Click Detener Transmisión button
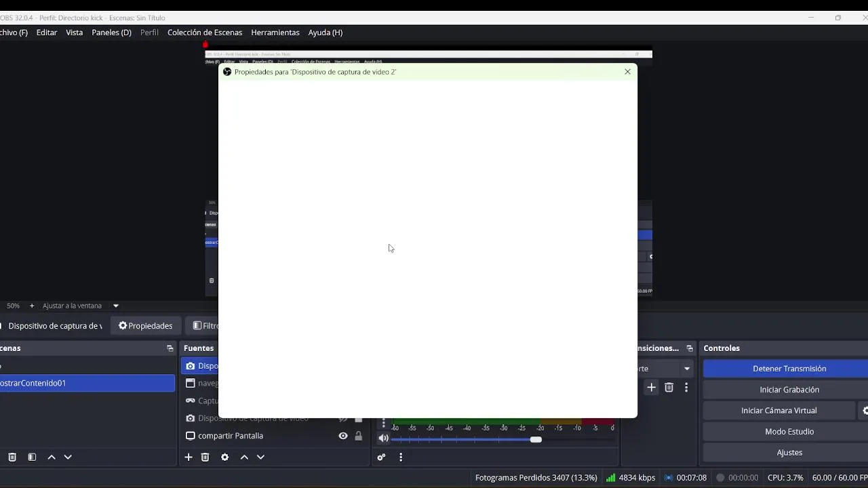 tap(789, 369)
